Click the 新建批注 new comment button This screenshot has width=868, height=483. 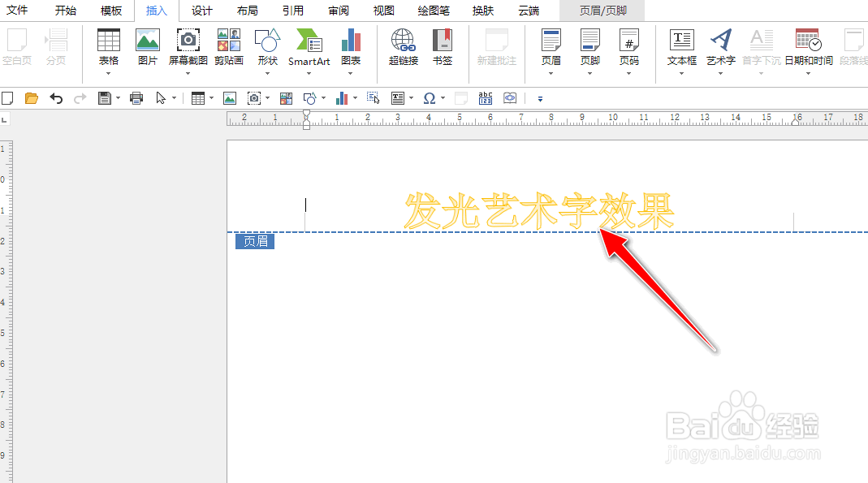497,47
